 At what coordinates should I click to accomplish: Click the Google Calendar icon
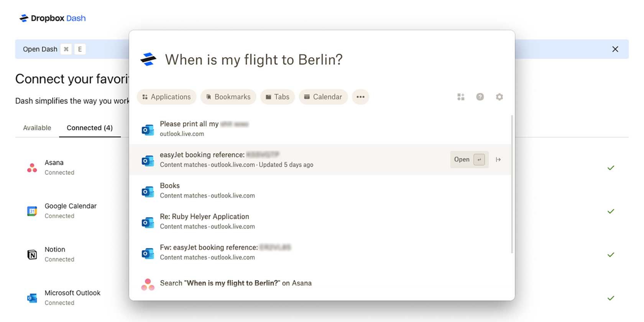coord(32,211)
